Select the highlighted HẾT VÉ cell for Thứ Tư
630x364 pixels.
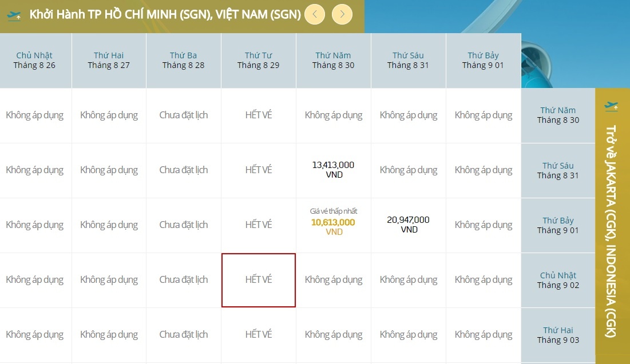258,279
